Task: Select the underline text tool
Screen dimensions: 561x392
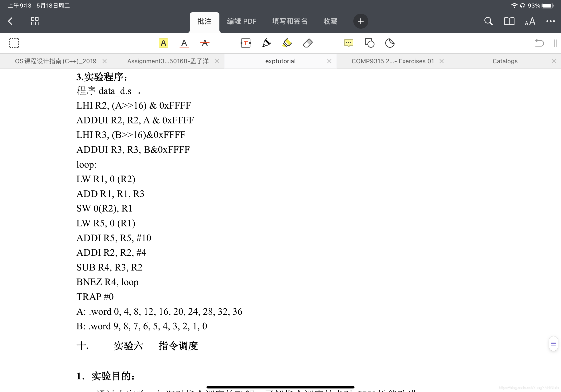Action: (184, 43)
